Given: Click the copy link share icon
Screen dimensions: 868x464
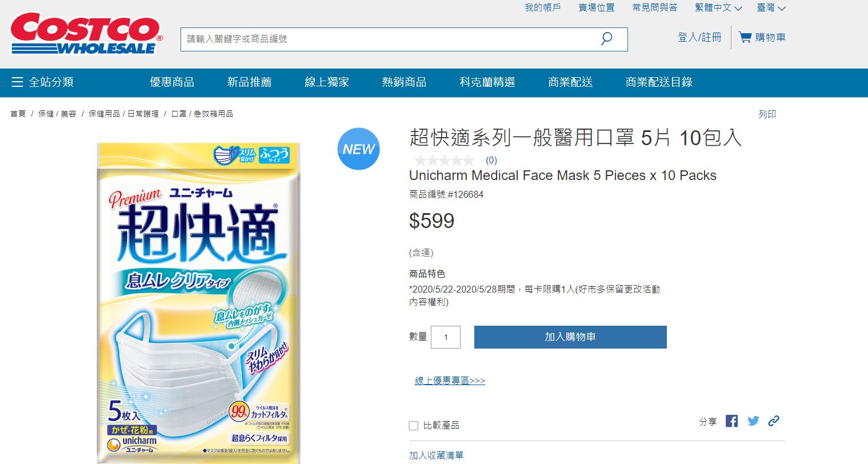Looking at the screenshot, I should tap(774, 421).
